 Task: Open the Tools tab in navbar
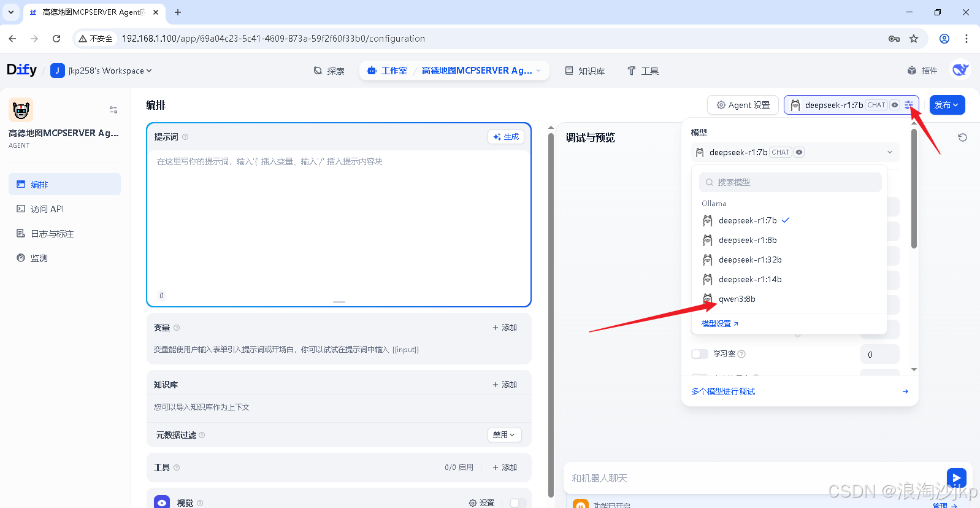point(643,71)
